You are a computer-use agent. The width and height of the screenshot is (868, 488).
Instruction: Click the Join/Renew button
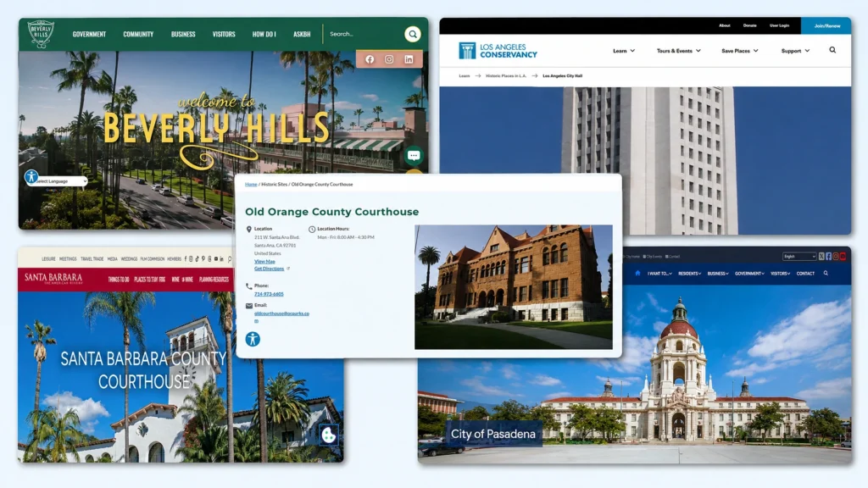pyautogui.click(x=827, y=25)
